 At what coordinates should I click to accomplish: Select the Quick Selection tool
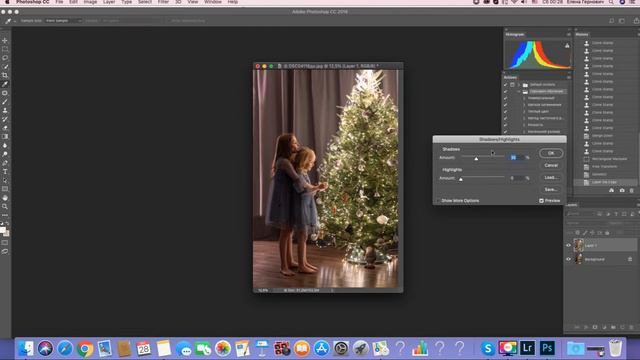5,67
